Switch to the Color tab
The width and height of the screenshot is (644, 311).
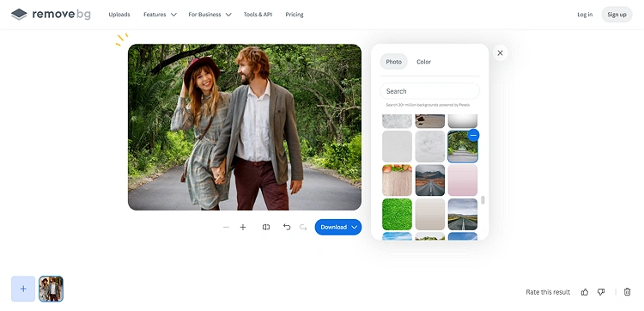pos(424,62)
